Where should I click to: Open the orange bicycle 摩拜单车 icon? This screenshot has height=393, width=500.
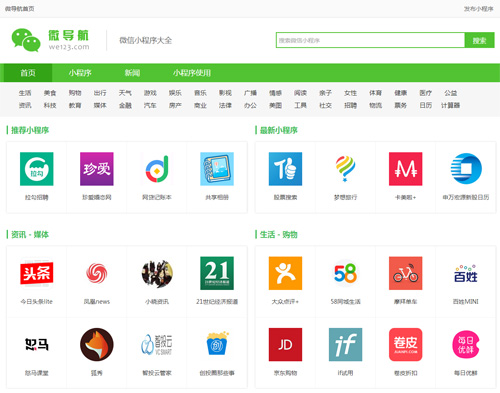point(406,273)
